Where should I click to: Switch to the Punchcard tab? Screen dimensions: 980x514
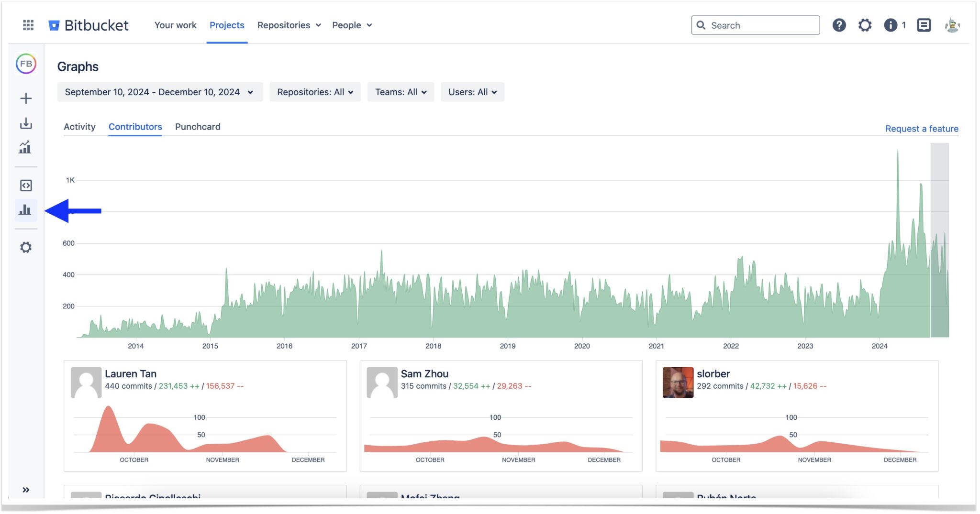(x=197, y=127)
